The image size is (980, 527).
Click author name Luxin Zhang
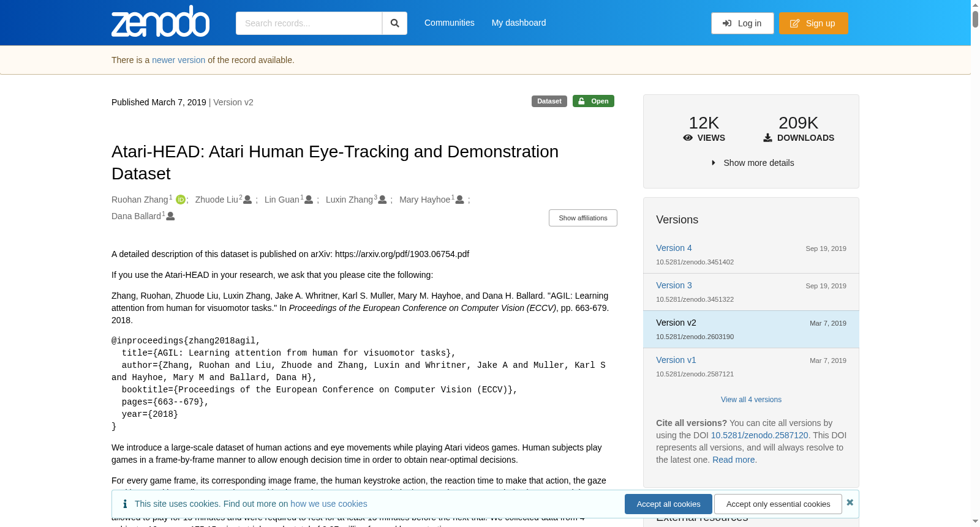[x=349, y=200]
